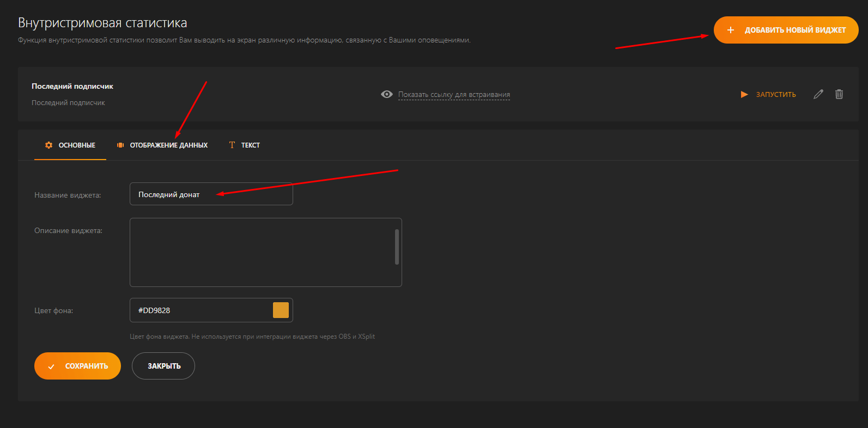Open the Основные tab
The height and width of the screenshot is (428, 868).
70,145
